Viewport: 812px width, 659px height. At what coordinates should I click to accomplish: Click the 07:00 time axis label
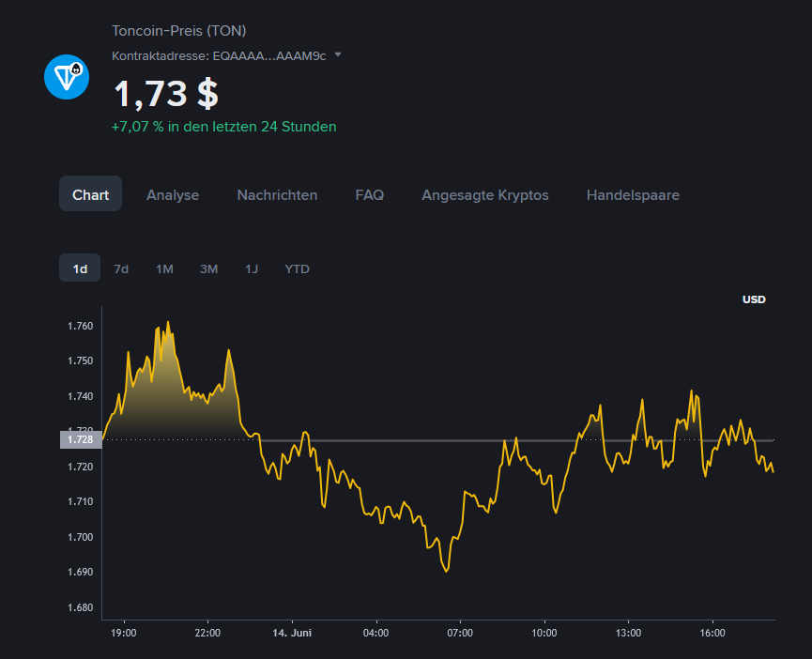pos(460,633)
